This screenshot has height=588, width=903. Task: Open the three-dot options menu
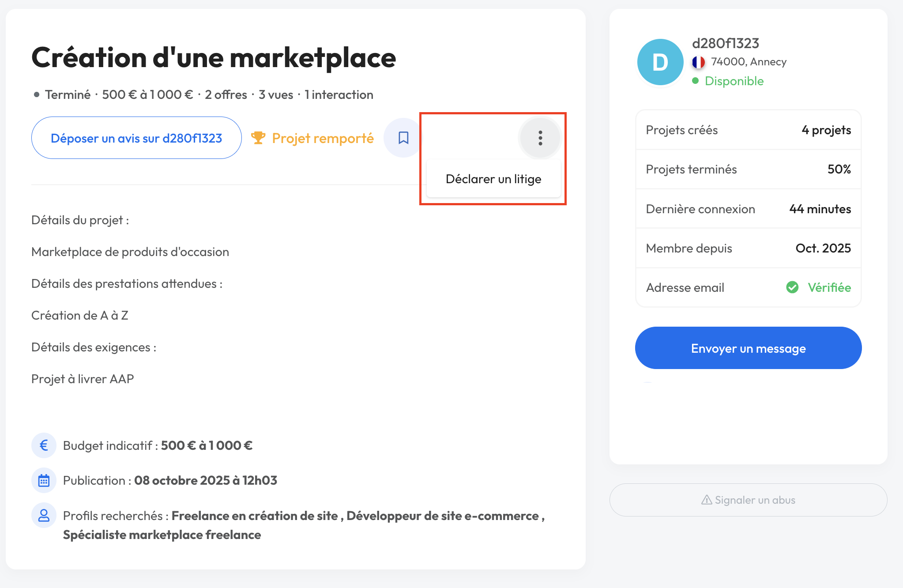pos(540,138)
